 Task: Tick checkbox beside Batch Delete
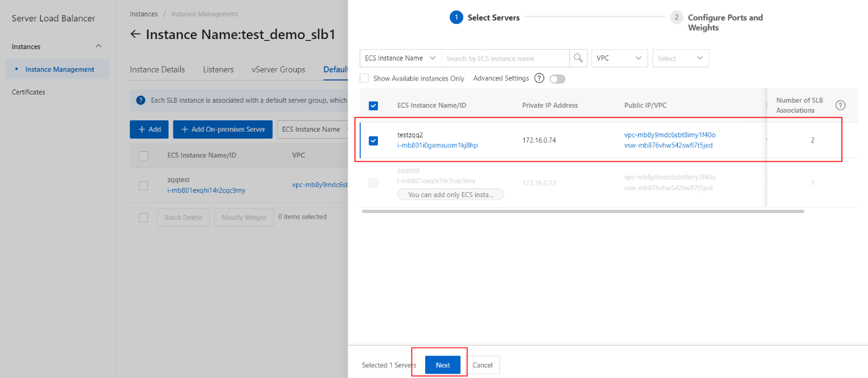[143, 217]
